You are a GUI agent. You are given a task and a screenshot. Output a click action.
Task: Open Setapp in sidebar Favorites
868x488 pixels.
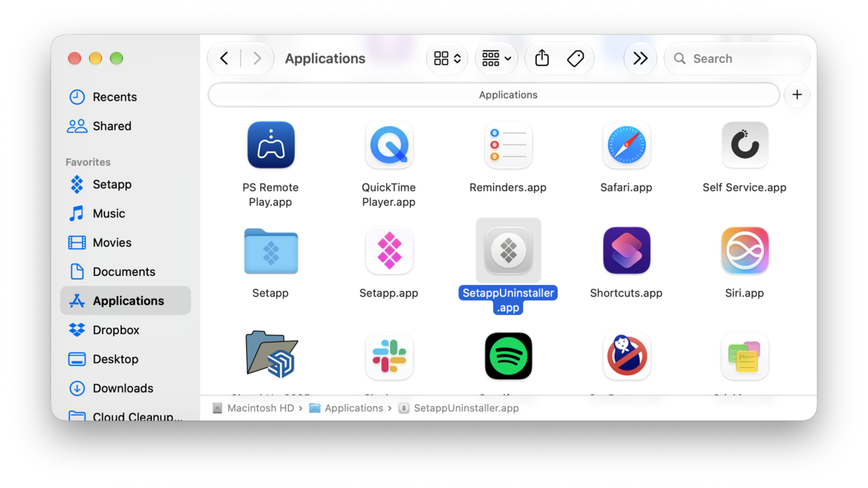tap(125, 184)
